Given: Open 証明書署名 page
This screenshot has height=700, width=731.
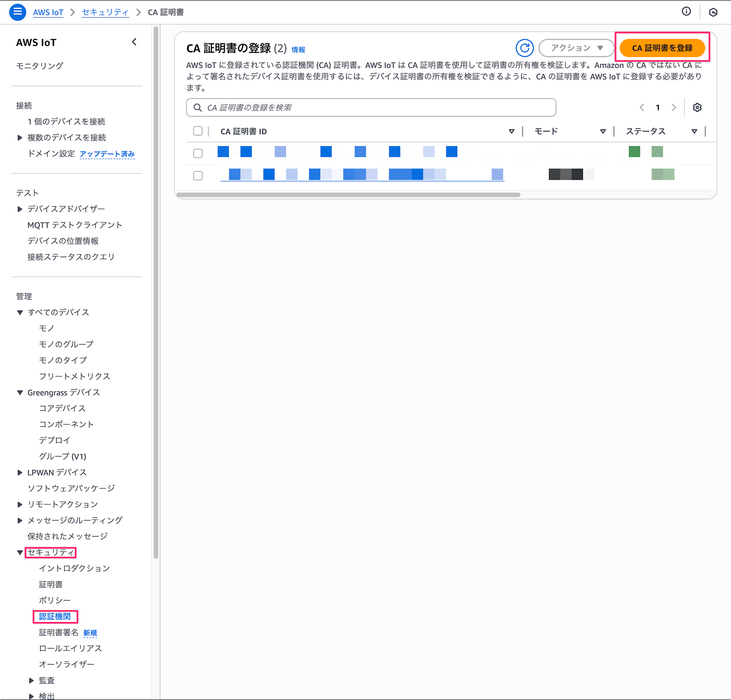Looking at the screenshot, I should click(x=58, y=632).
